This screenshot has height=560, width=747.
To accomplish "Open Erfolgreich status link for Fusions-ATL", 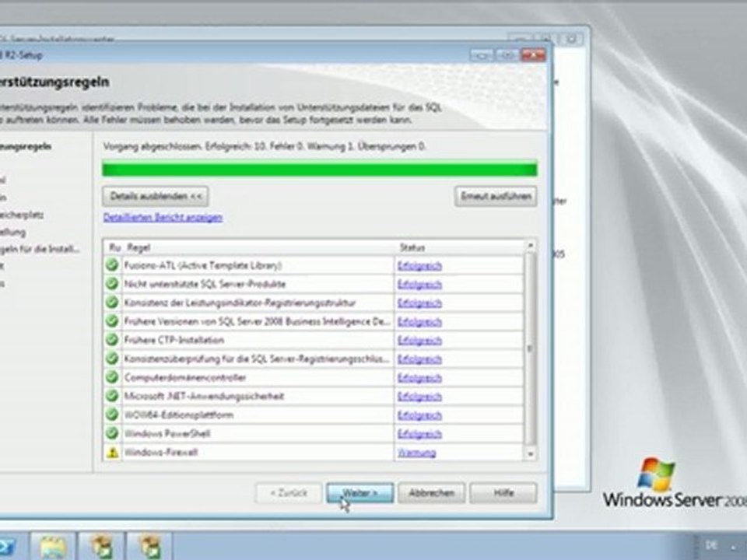I will point(419,266).
